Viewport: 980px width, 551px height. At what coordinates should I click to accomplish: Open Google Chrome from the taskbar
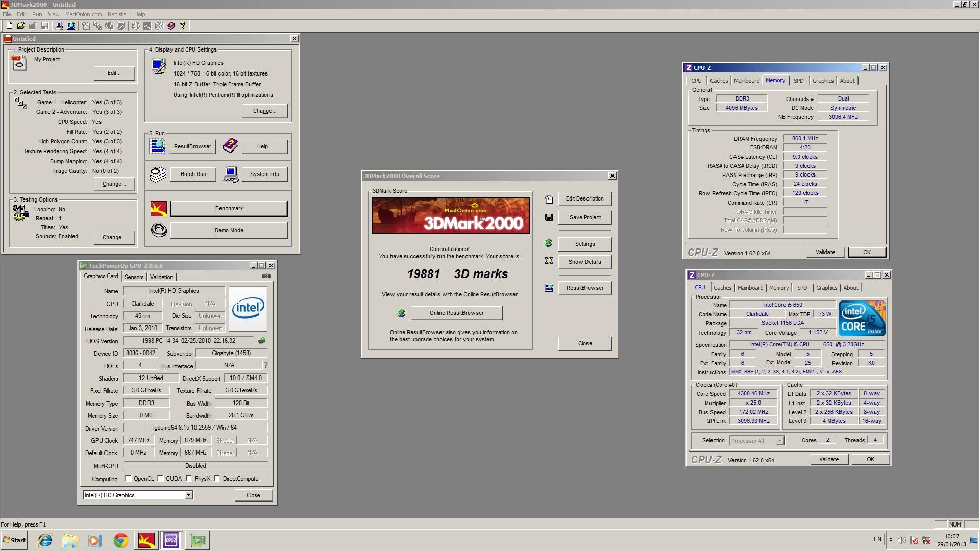click(121, 540)
